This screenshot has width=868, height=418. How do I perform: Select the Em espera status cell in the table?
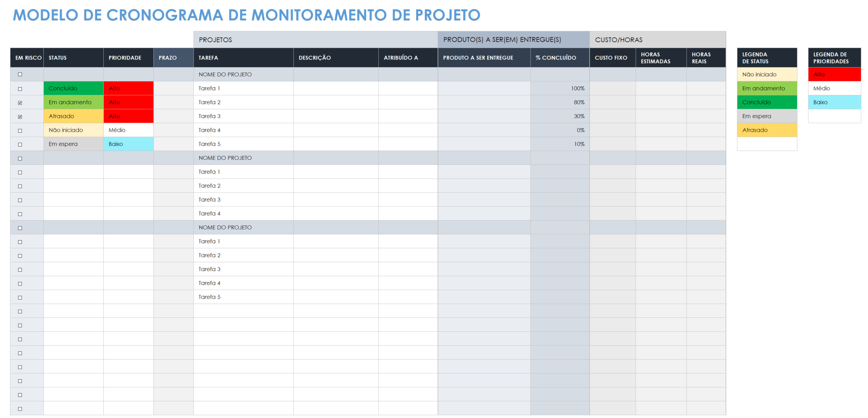click(x=73, y=144)
